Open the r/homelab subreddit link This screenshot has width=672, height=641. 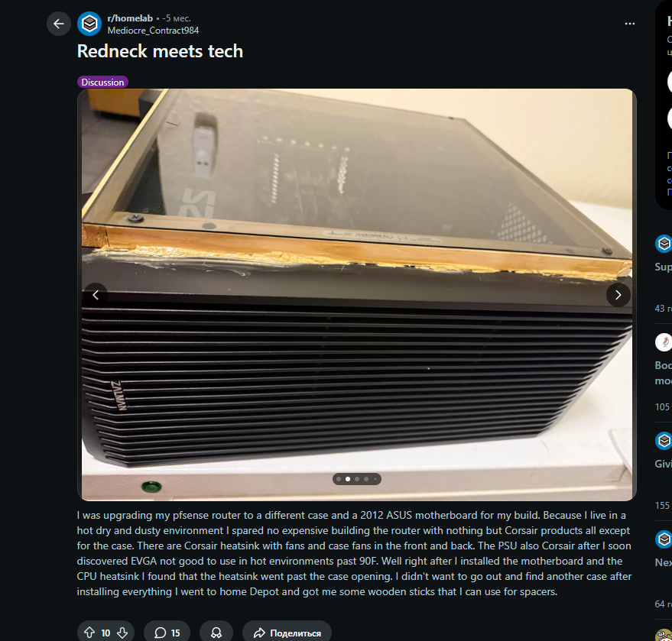coord(130,18)
